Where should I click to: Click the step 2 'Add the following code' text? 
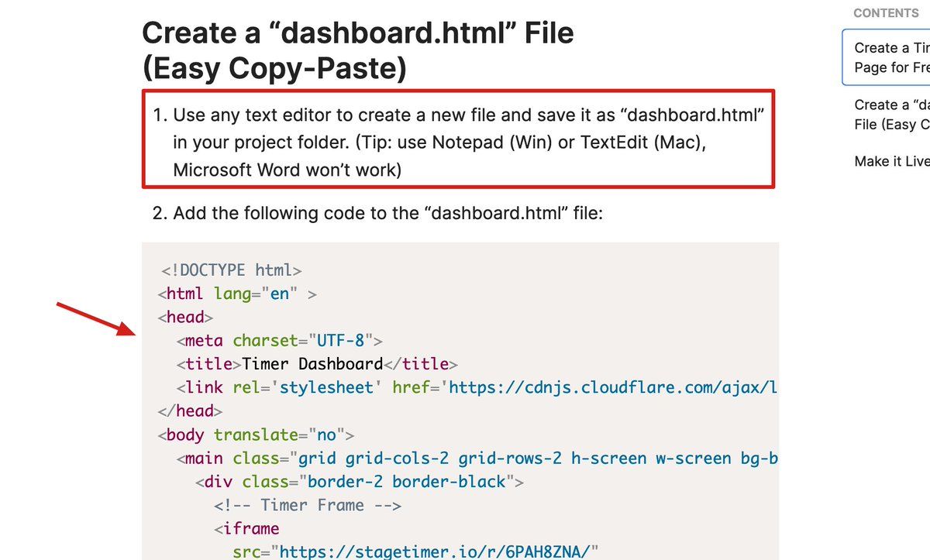tap(377, 213)
